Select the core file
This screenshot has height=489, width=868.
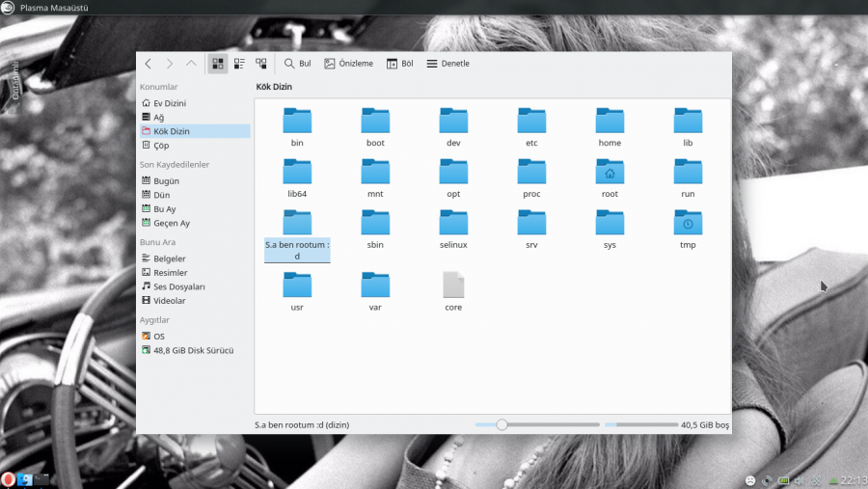453,290
